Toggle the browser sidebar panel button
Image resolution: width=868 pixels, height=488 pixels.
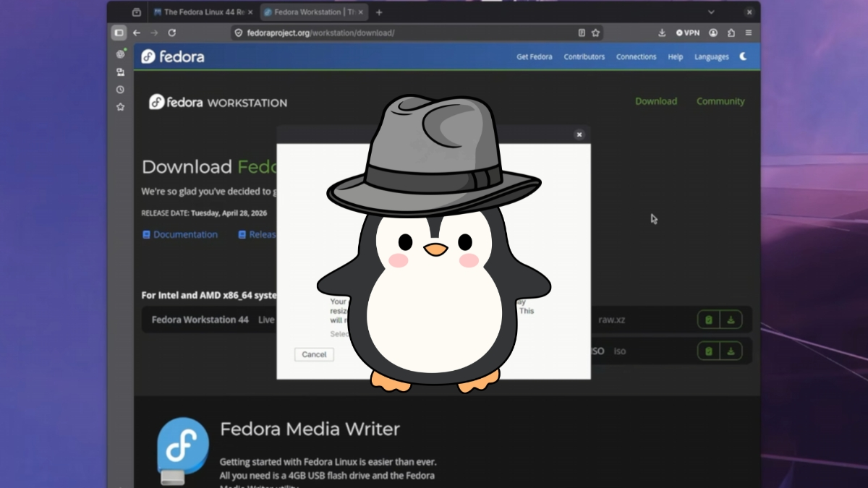tap(119, 33)
